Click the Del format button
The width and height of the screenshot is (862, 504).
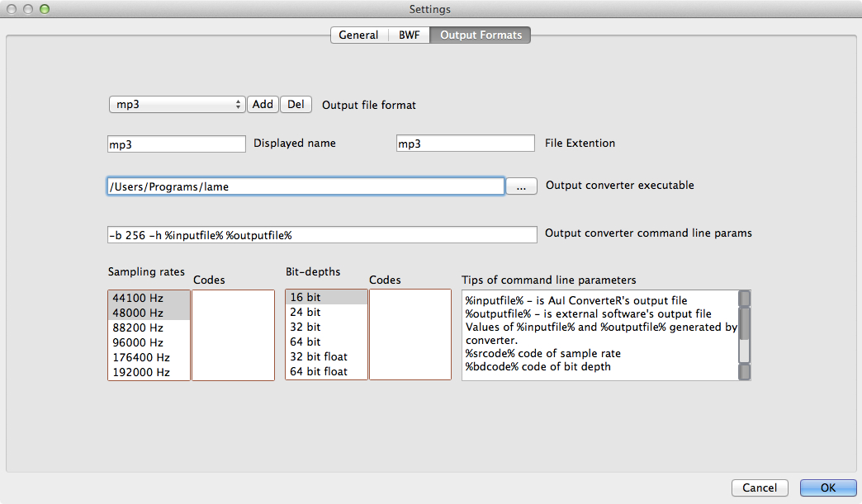(296, 104)
